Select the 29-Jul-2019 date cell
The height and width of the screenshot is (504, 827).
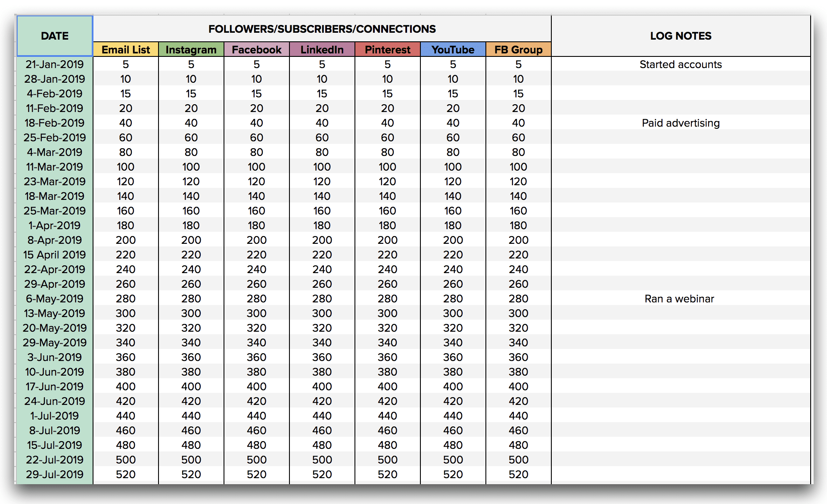(x=54, y=474)
